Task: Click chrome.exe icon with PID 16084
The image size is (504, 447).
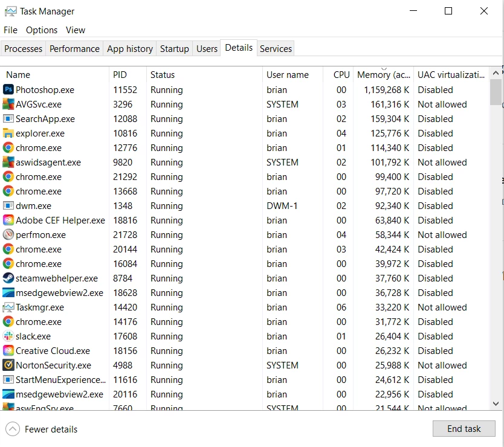Action: (x=8, y=263)
